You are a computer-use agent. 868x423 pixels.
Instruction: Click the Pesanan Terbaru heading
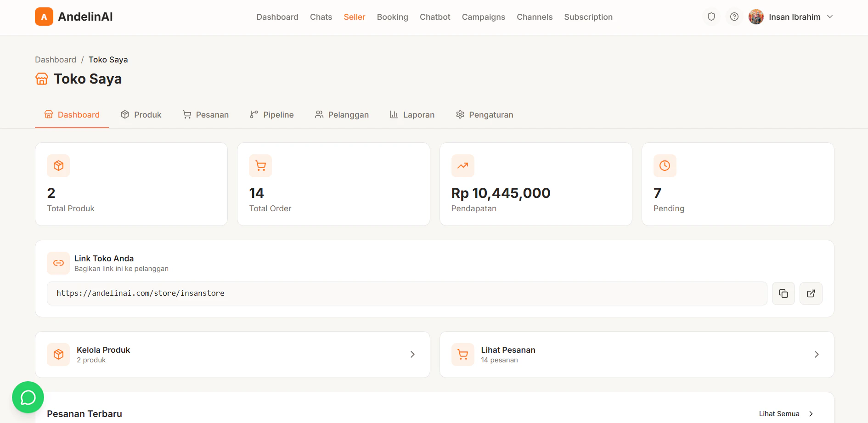[85, 414]
